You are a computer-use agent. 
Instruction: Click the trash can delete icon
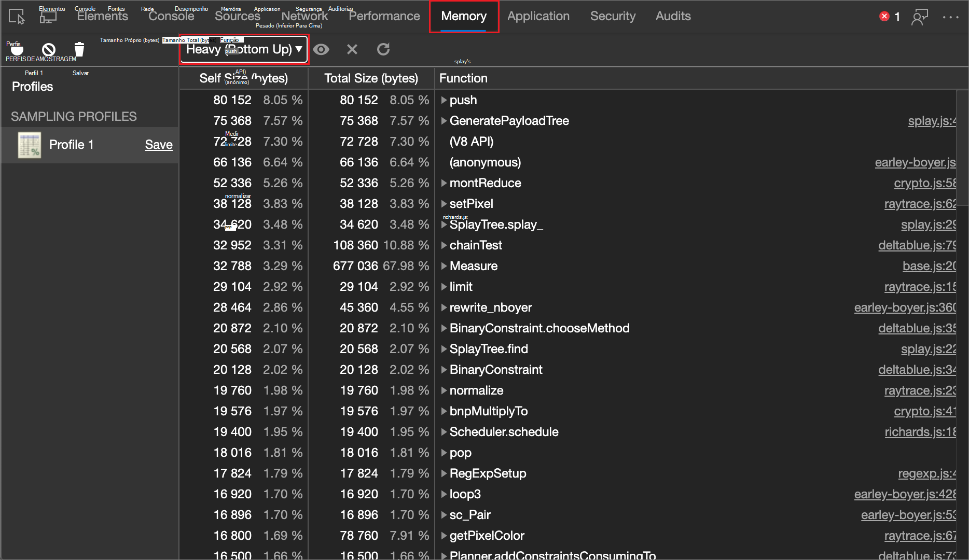(79, 50)
